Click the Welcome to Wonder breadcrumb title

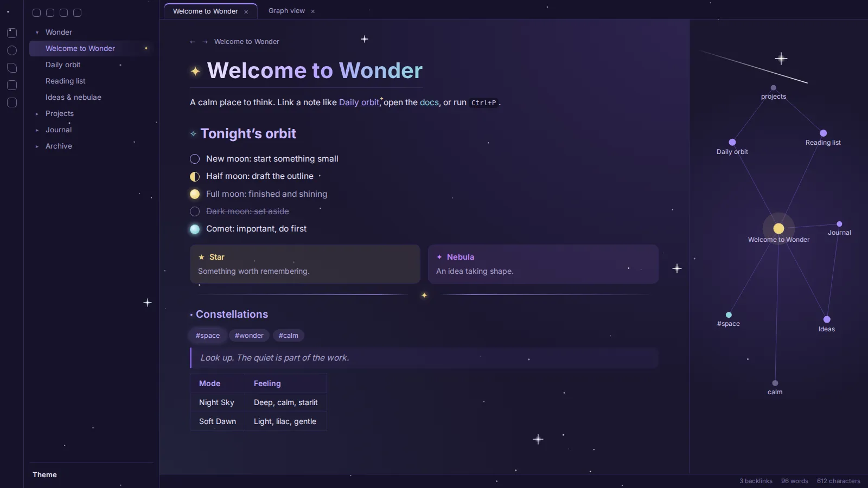coord(247,42)
